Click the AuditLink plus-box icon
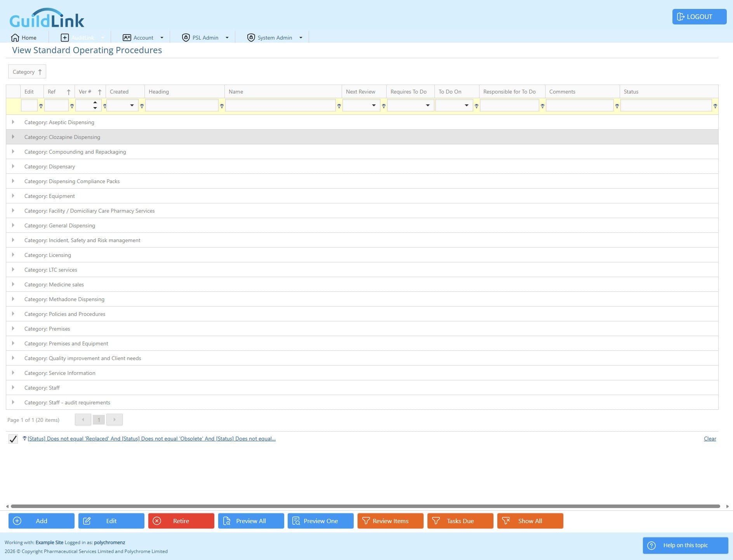 click(65, 38)
